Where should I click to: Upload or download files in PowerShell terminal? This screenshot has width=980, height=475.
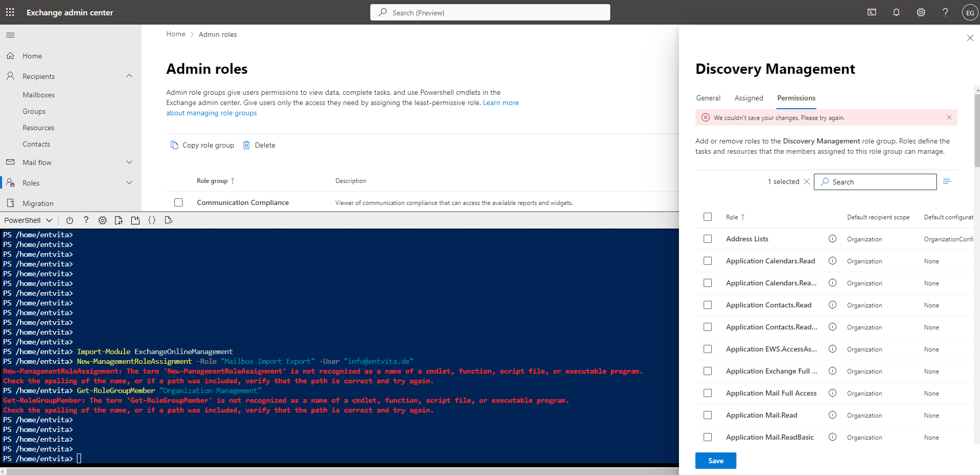pos(119,220)
